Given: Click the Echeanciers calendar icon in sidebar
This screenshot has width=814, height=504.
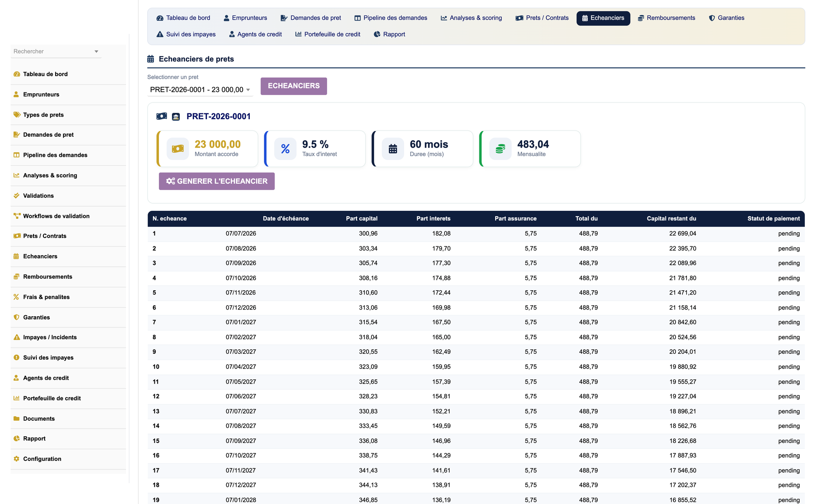Looking at the screenshot, I should [x=16, y=256].
